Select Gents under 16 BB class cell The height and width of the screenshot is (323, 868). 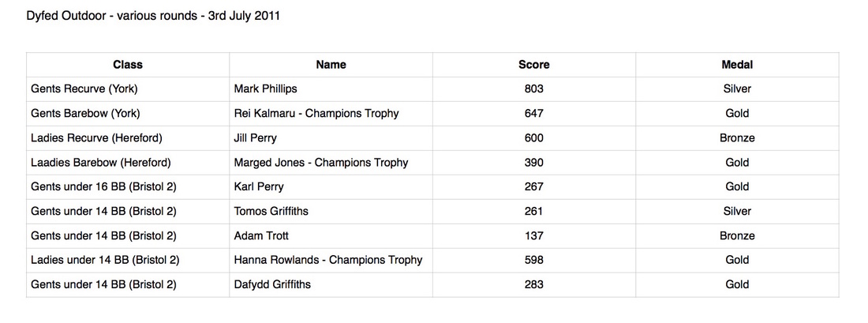coord(128,186)
